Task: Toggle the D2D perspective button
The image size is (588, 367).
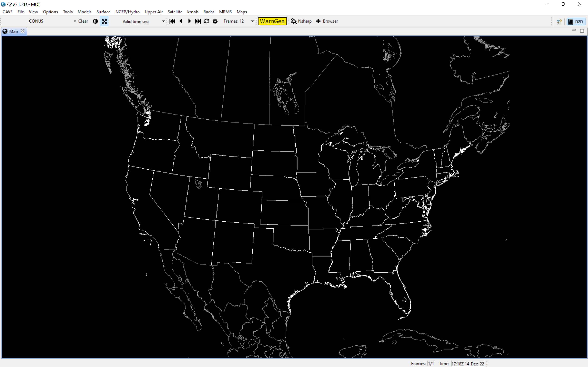Action: coord(577,22)
